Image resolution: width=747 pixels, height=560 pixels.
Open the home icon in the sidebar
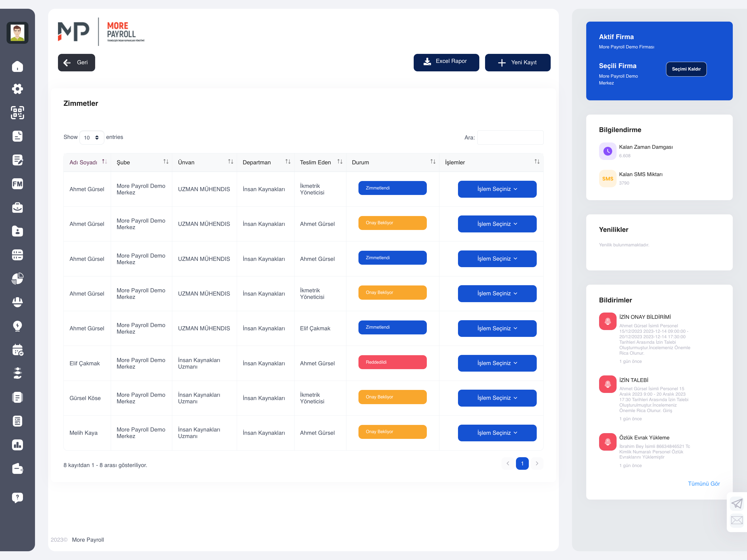click(17, 66)
